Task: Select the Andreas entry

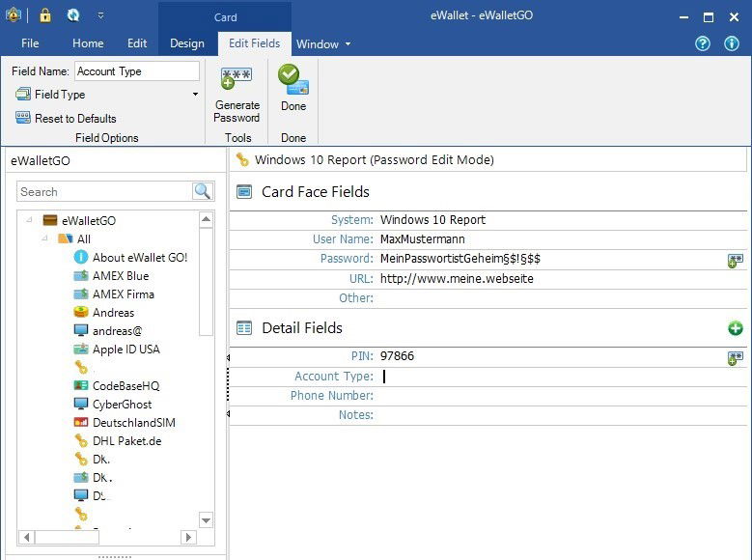Action: tap(113, 313)
